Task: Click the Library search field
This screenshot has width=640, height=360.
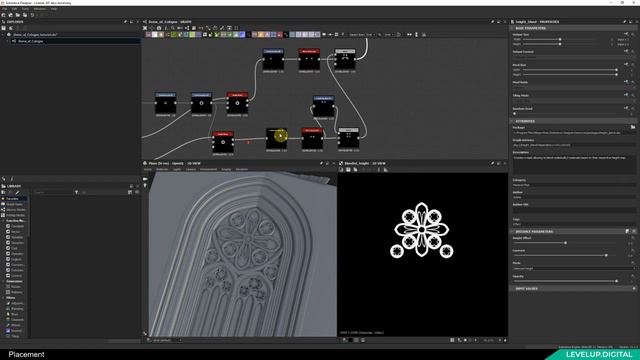Action: pyautogui.click(x=53, y=192)
